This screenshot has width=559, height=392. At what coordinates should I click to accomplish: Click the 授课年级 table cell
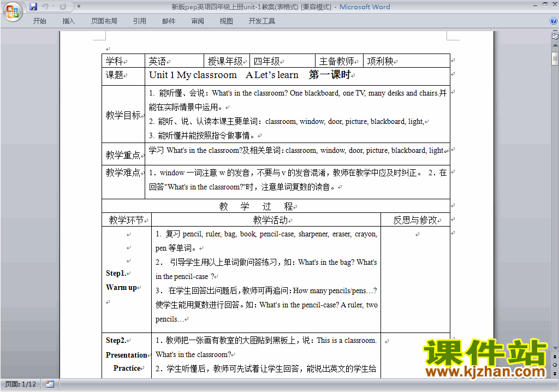click(225, 61)
